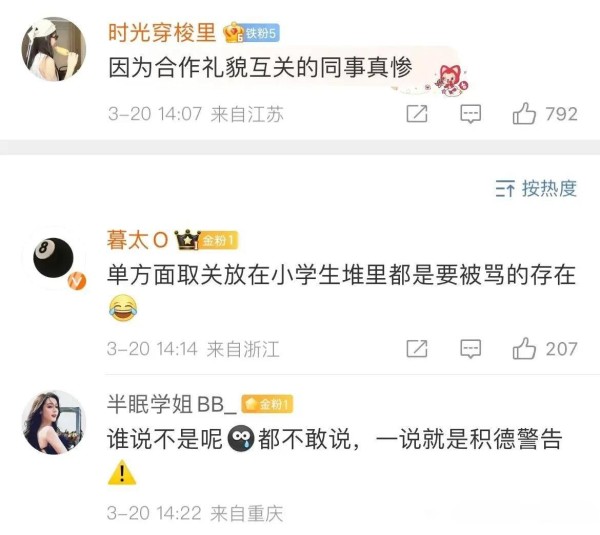
Task: Forward 暮太O's comment using share icon
Action: tap(417, 349)
